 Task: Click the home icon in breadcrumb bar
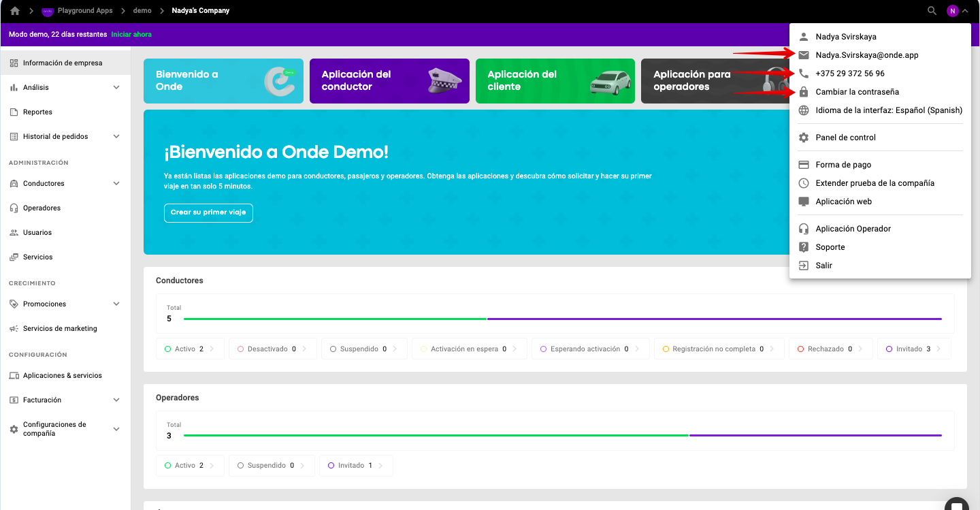[15, 11]
